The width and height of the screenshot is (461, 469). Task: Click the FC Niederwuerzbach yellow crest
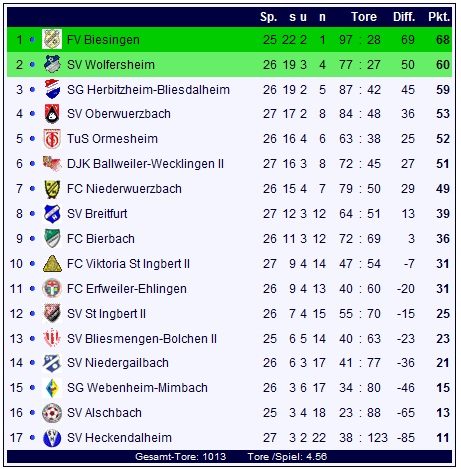pos(52,189)
